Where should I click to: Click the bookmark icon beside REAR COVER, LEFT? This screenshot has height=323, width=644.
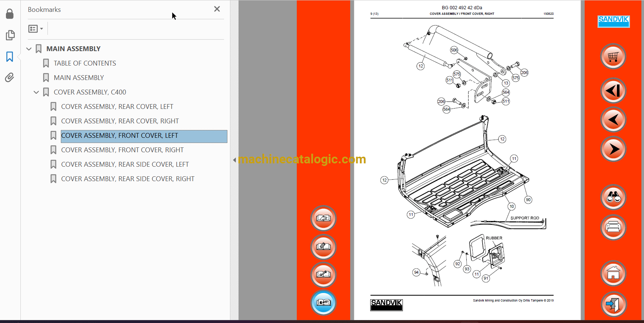(x=53, y=107)
